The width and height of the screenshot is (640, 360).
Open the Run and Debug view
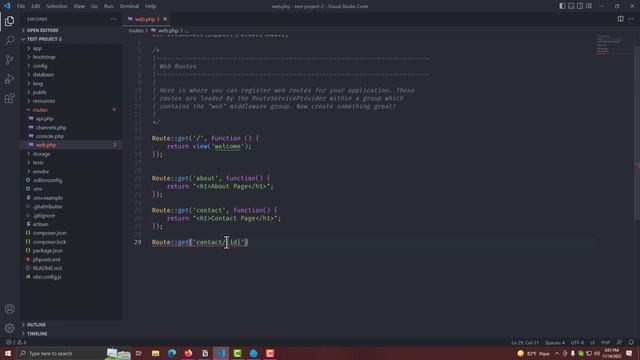tap(9, 79)
